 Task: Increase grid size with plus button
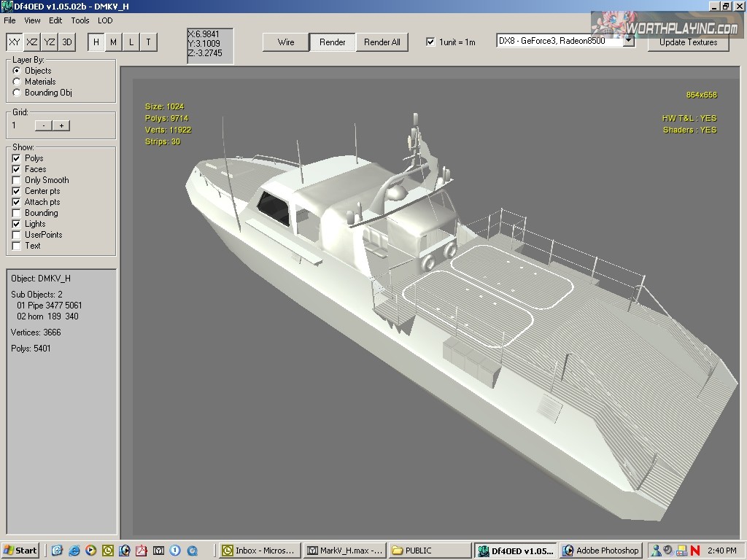coord(62,125)
